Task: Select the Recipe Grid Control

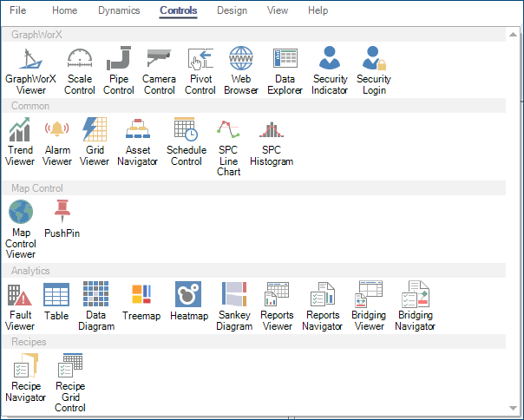Action: click(70, 382)
